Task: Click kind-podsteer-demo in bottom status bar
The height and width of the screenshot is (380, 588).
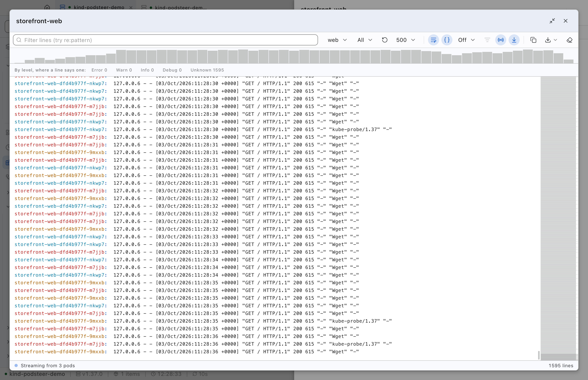Action: [x=37, y=374]
